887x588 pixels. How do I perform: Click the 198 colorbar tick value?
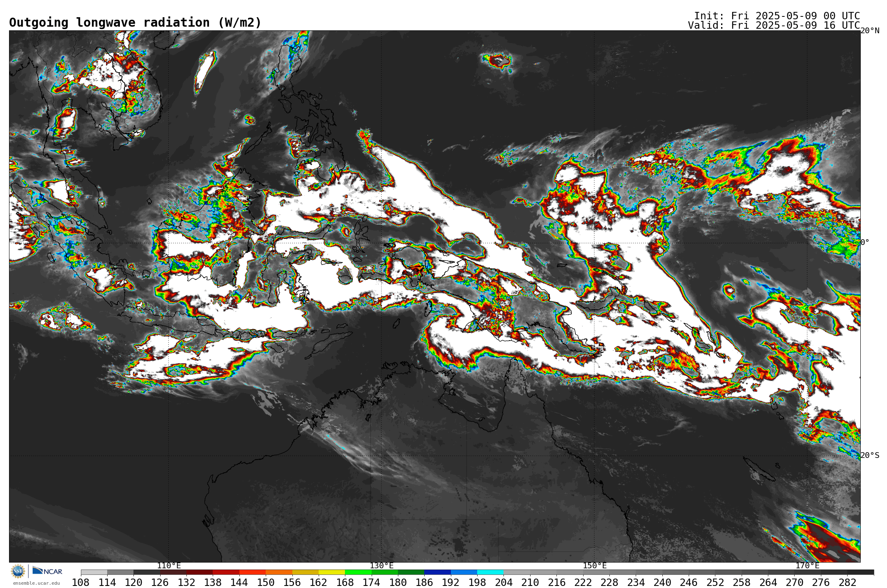coord(477,583)
